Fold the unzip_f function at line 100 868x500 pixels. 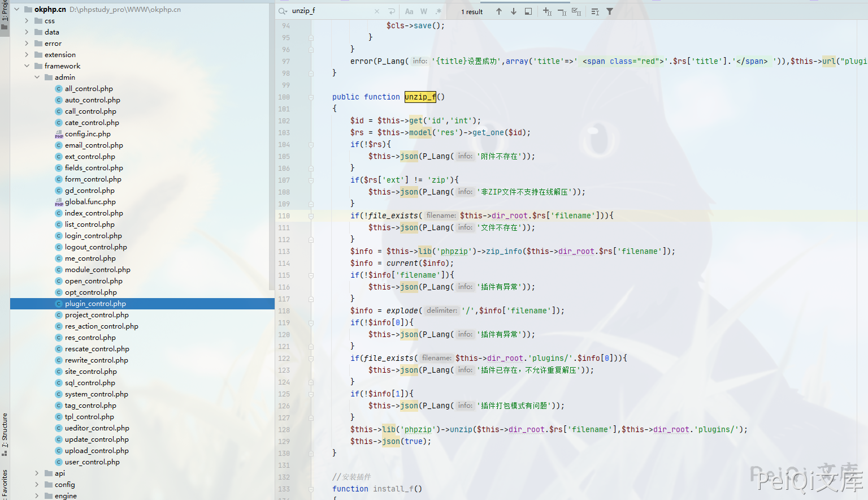(311, 97)
